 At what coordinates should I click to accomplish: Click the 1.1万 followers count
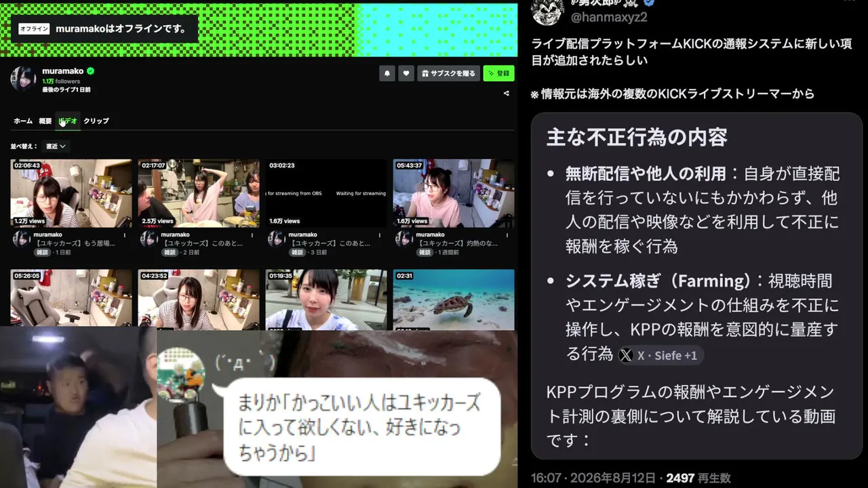(61, 81)
